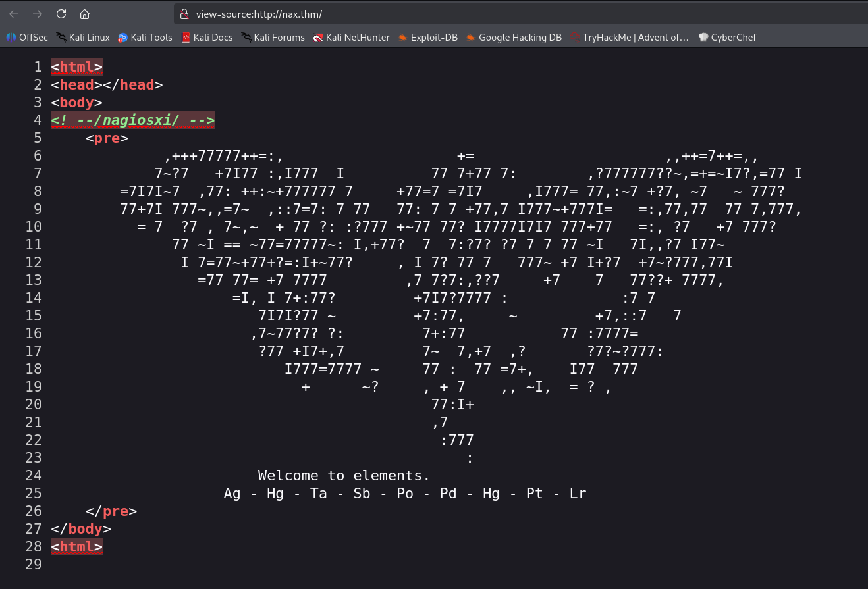The width and height of the screenshot is (868, 589).
Task: Open the Kali NetHunter bookmark
Action: pos(352,38)
